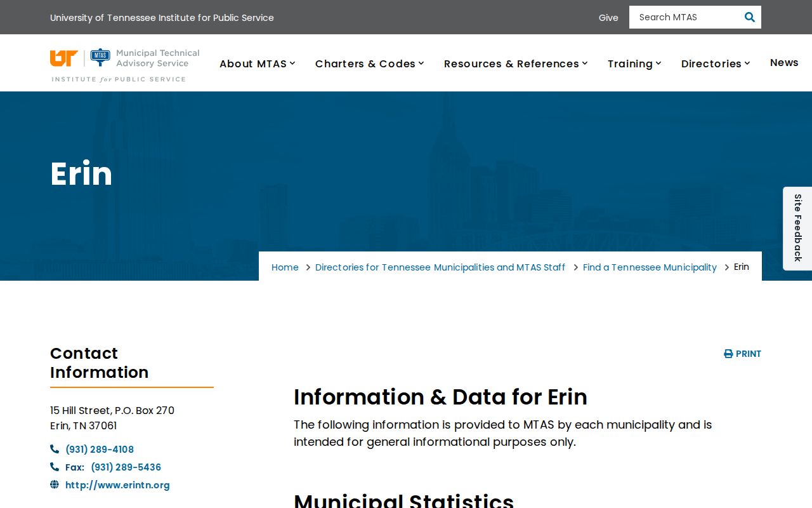Go to the News page
The width and height of the screenshot is (812, 508).
pyautogui.click(x=784, y=62)
